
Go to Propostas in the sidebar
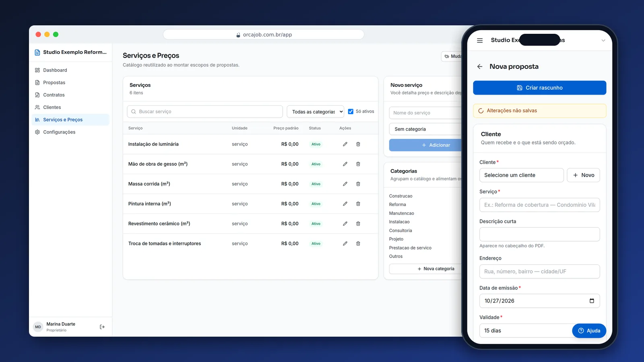click(x=70, y=82)
